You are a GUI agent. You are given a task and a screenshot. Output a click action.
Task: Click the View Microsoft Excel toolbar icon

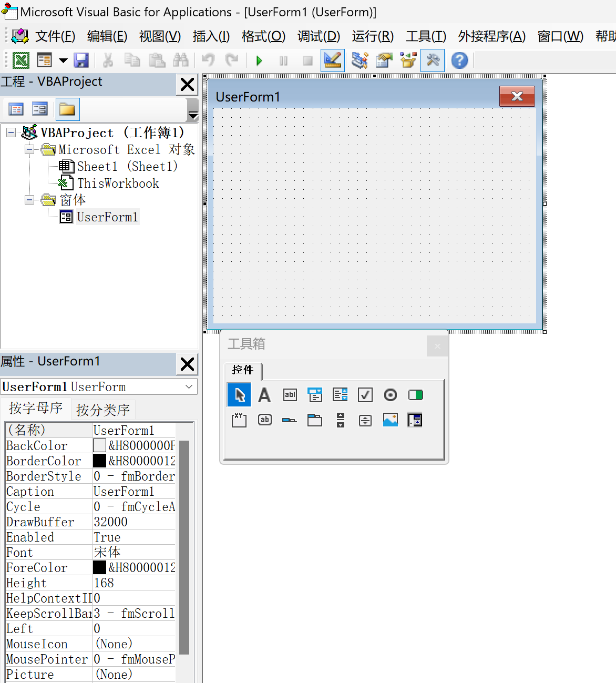(21, 60)
